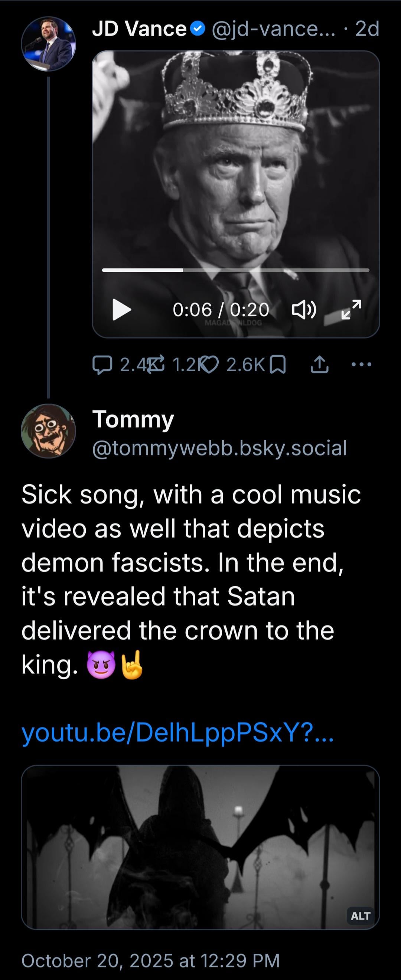Follow the youtu.be link
The height and width of the screenshot is (980, 401).
(x=177, y=732)
